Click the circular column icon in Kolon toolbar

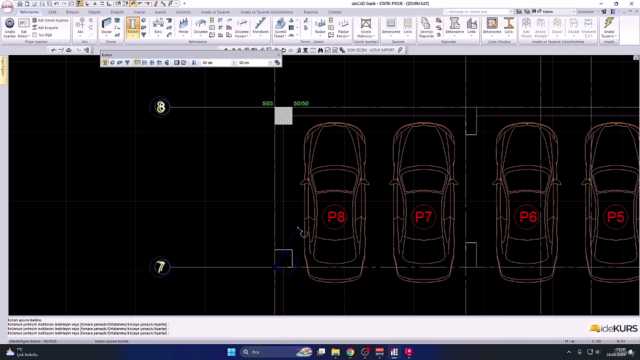113,63
